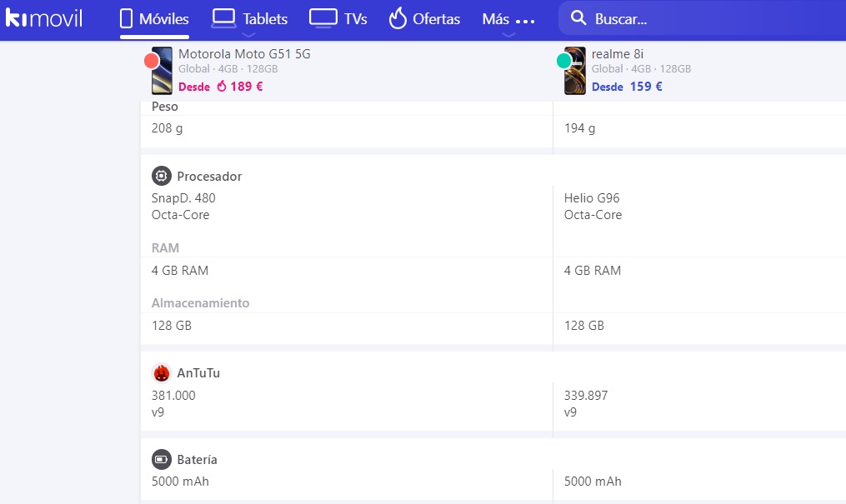Click the AnTuTu logo icon
846x504 pixels.
coord(162,373)
